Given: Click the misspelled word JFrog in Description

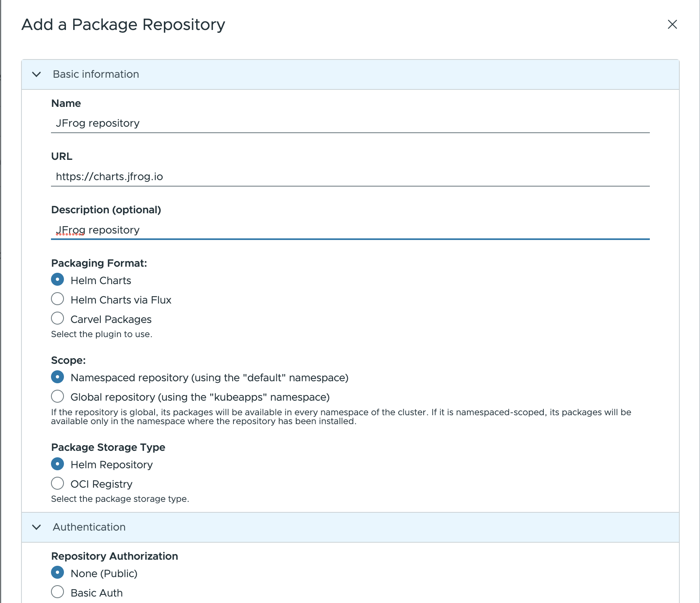Looking at the screenshot, I should (x=69, y=230).
